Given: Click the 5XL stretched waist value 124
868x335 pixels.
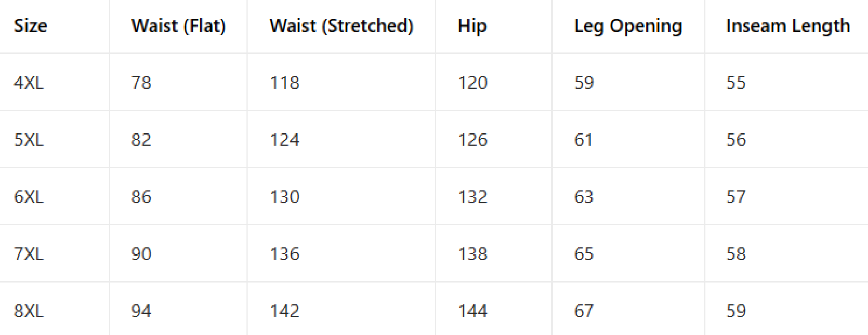Looking at the screenshot, I should (285, 140).
